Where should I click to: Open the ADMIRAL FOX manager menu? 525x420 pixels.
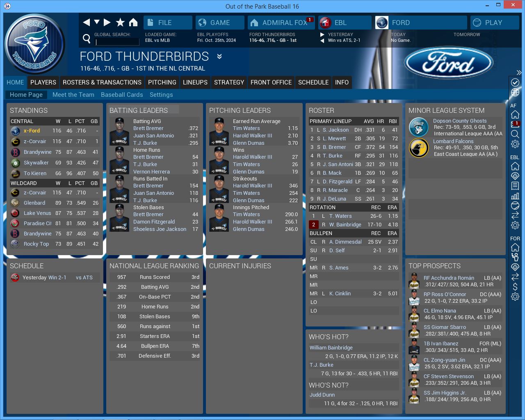(x=281, y=23)
